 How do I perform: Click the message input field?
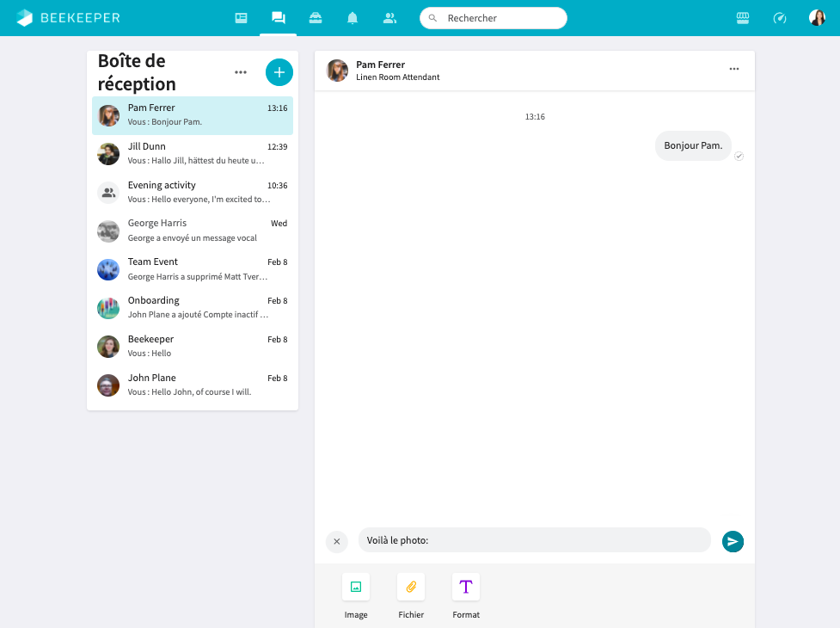point(533,539)
